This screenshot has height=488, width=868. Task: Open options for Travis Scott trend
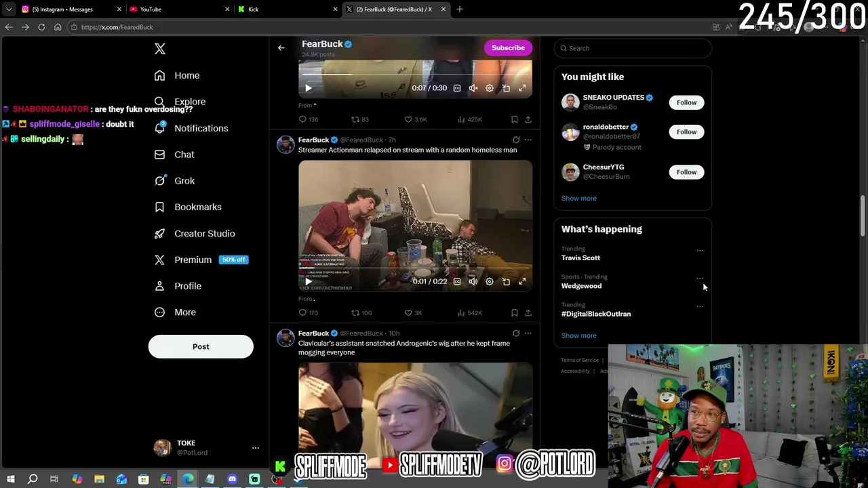[700, 250]
